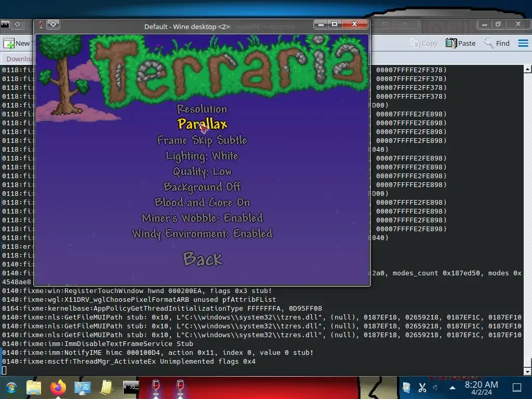This screenshot has width=532, height=399.
Task: Click the New Tab button in Konsole
Action: (x=17, y=44)
